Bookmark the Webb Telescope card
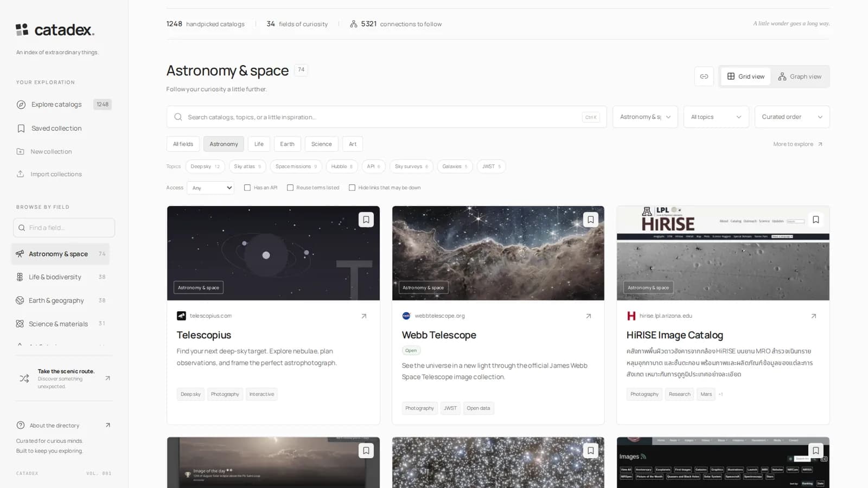 coord(591,220)
